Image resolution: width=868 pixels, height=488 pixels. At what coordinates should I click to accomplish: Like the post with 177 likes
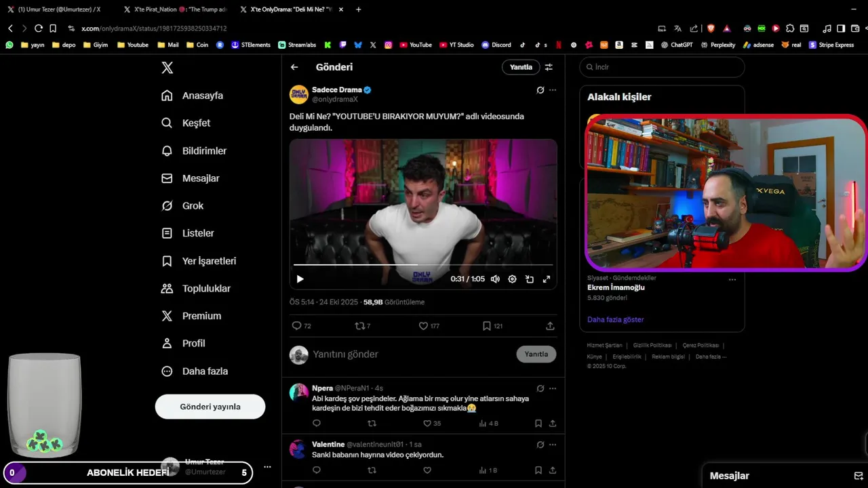coord(429,326)
